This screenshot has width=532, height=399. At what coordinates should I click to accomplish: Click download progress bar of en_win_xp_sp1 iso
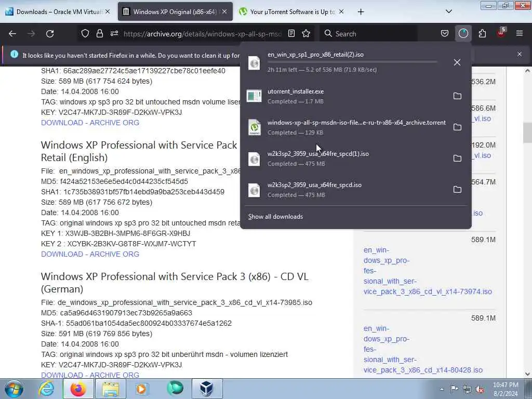[x=353, y=62]
